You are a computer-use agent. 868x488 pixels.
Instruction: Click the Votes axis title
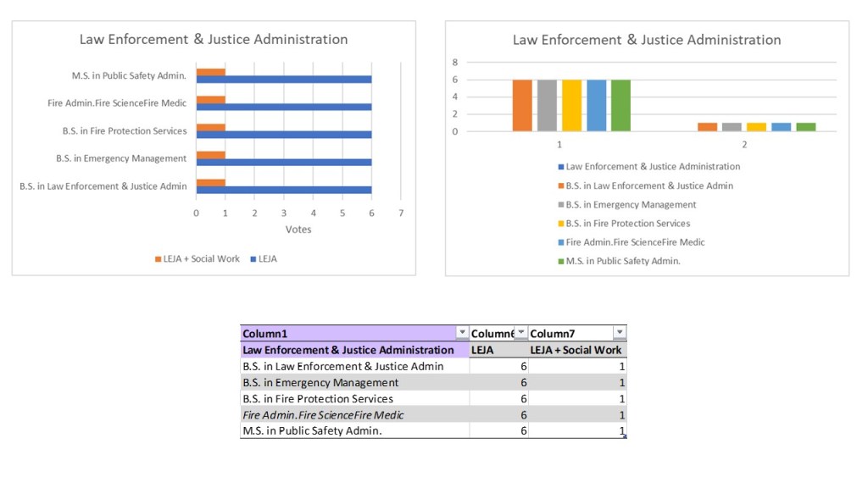click(298, 230)
